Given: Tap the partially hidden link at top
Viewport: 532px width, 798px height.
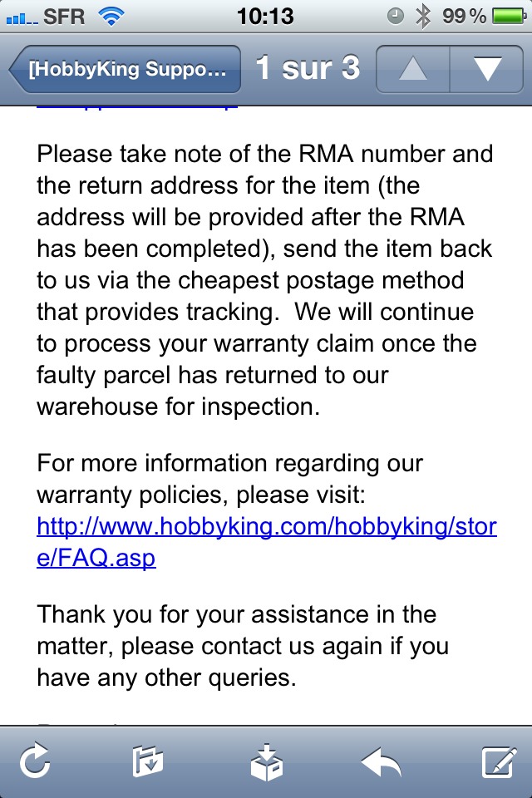Looking at the screenshot, I should coord(137,107).
